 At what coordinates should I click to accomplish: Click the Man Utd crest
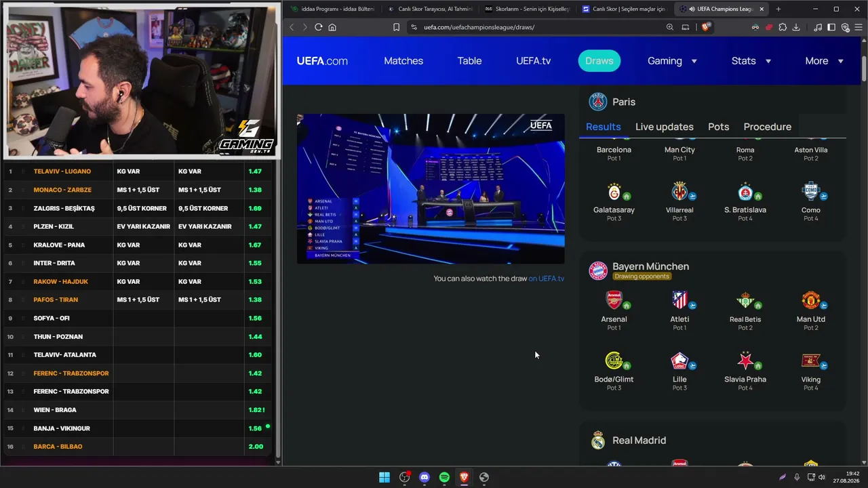pos(811,300)
